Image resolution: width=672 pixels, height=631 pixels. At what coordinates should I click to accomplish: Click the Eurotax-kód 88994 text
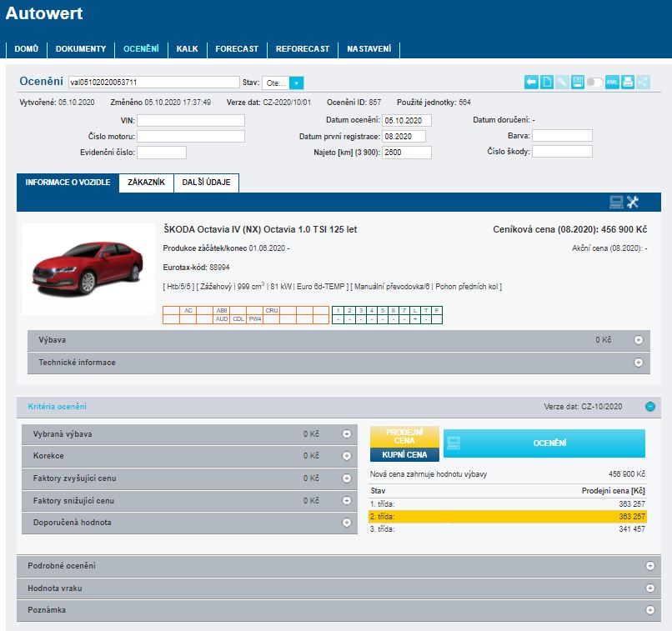pyautogui.click(x=196, y=268)
